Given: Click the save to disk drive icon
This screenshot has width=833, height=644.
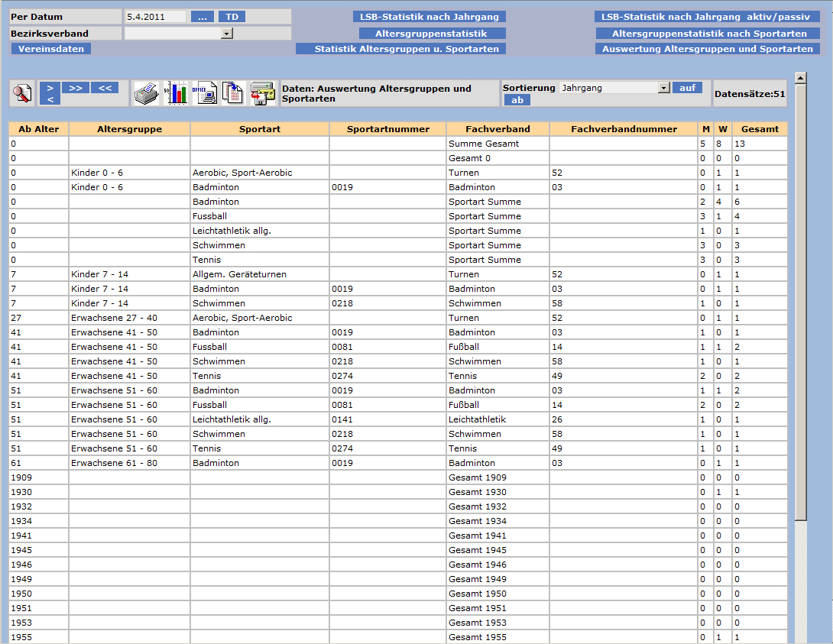Looking at the screenshot, I should [263, 93].
